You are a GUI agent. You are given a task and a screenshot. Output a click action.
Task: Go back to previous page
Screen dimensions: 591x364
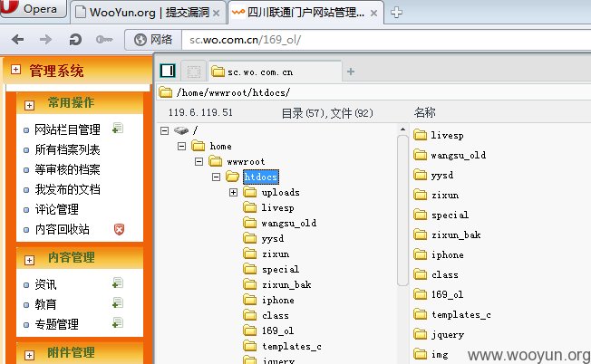[x=18, y=39]
